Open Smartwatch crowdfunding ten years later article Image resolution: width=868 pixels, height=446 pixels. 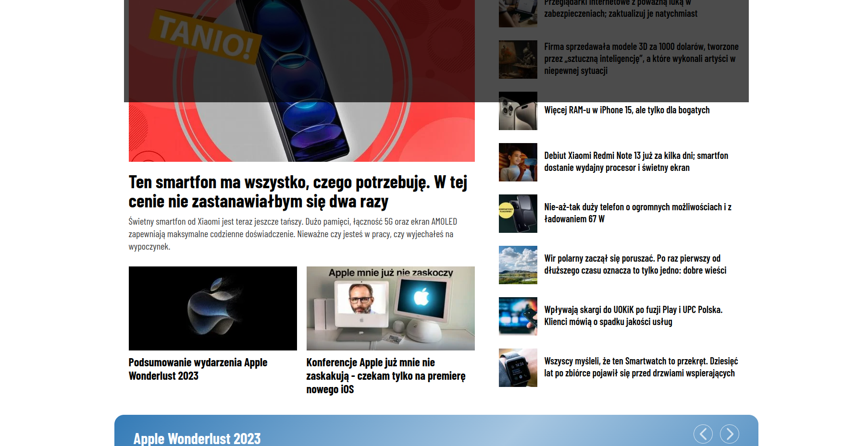click(640, 367)
